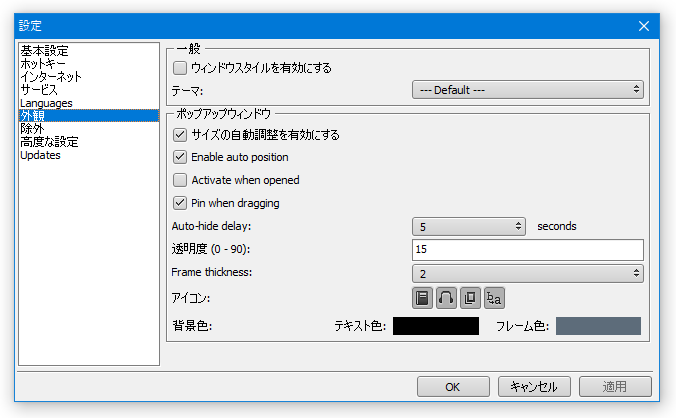Confirm settings with the OK button

pyautogui.click(x=453, y=387)
